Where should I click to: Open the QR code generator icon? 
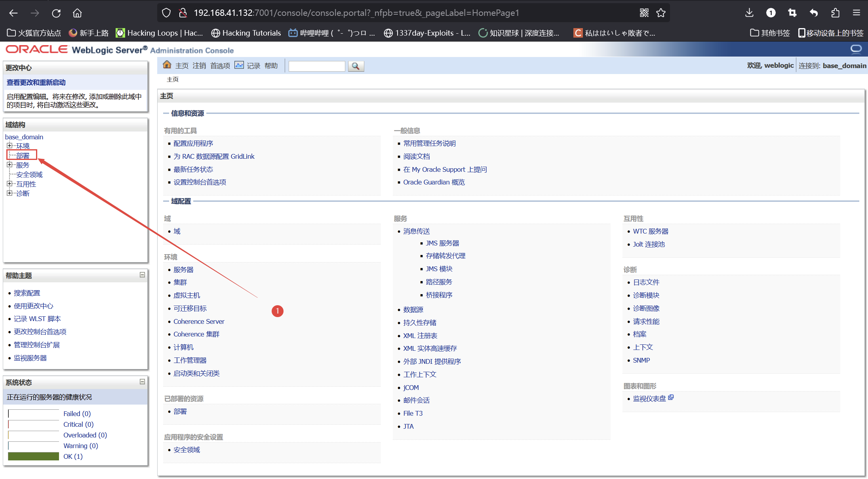pyautogui.click(x=644, y=13)
